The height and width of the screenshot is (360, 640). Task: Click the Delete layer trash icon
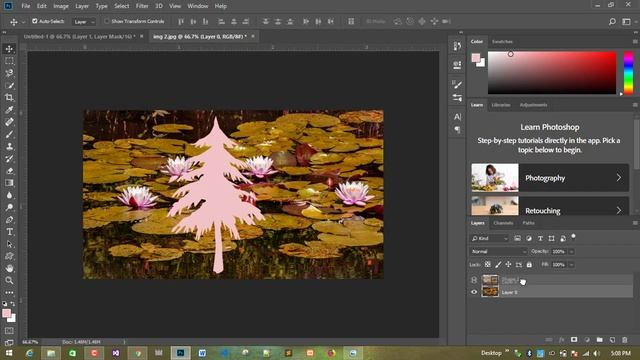(624, 340)
